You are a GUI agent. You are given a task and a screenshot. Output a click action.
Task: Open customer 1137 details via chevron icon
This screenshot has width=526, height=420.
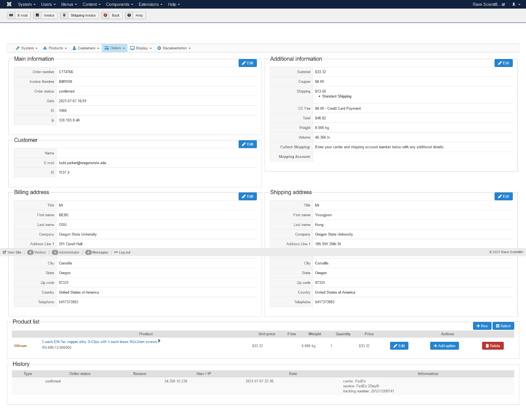pyautogui.click(x=69, y=172)
